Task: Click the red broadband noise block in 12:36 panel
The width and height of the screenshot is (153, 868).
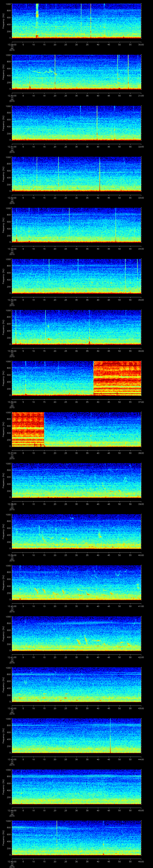Action: click(117, 378)
